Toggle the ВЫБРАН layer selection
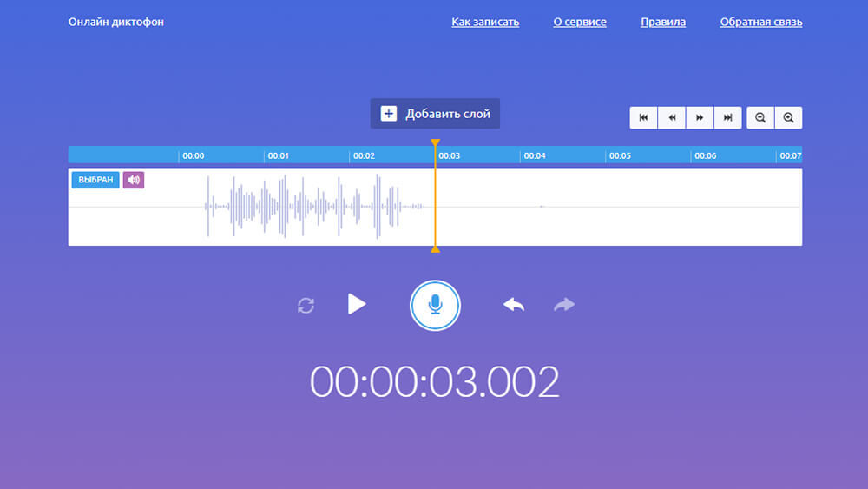This screenshot has height=489, width=868. [95, 180]
